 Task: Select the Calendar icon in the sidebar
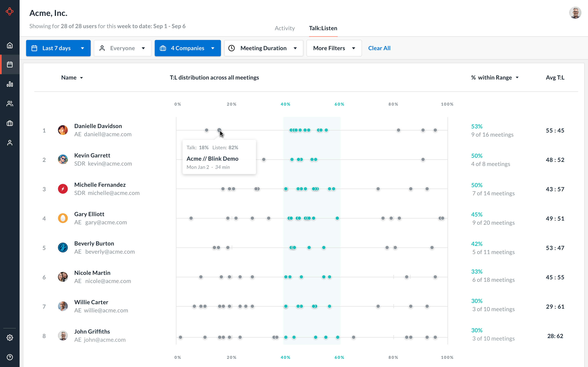tap(10, 64)
